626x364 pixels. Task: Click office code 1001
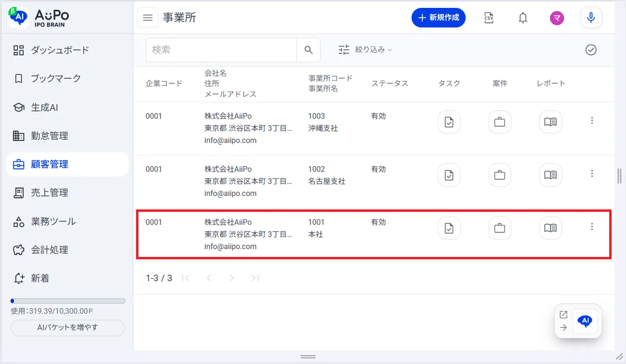pyautogui.click(x=316, y=222)
